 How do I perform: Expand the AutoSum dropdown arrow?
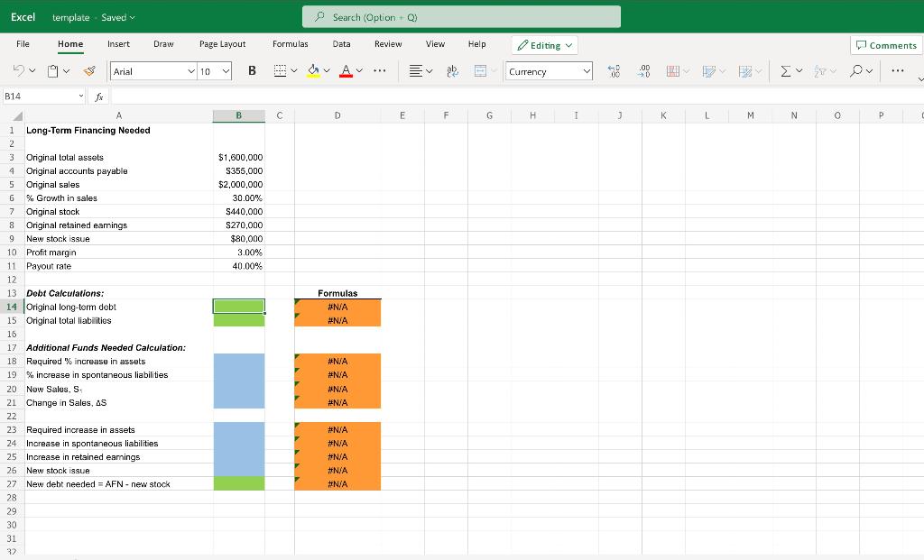point(799,70)
